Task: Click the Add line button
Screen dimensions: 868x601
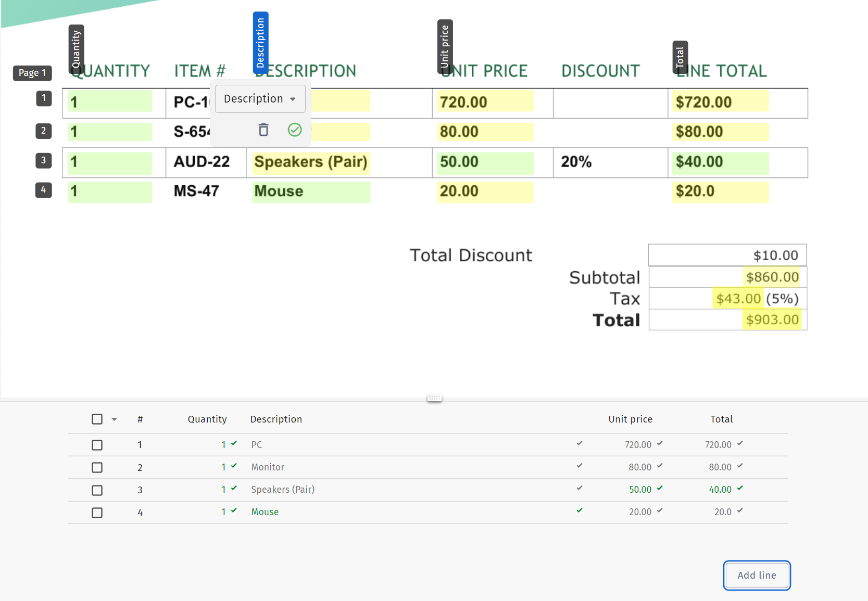Action: click(756, 575)
